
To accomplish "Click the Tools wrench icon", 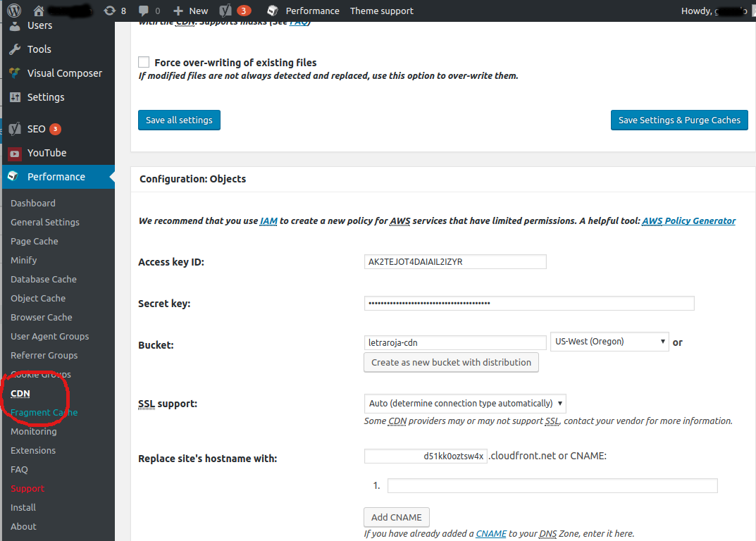I will point(16,49).
